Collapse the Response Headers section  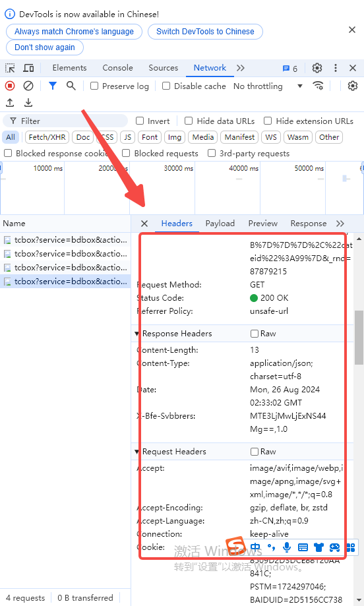(137, 334)
